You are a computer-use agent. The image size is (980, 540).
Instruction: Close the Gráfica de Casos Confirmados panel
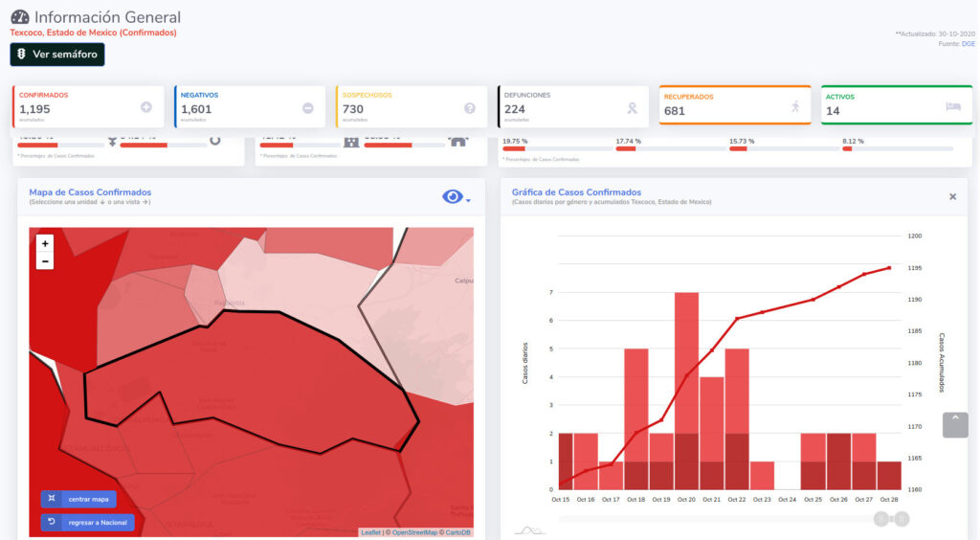(x=952, y=196)
